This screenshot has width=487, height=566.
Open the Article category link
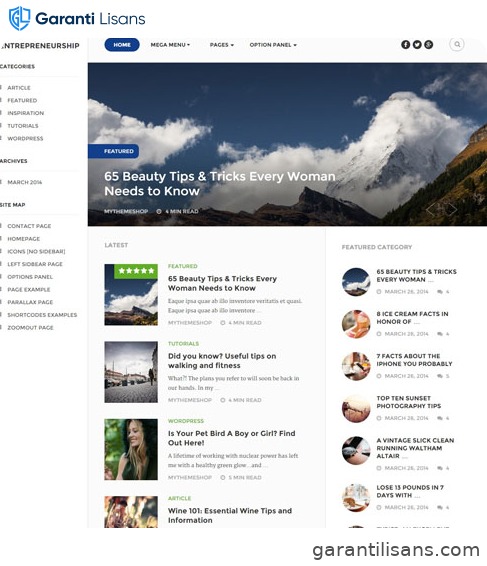click(19, 88)
